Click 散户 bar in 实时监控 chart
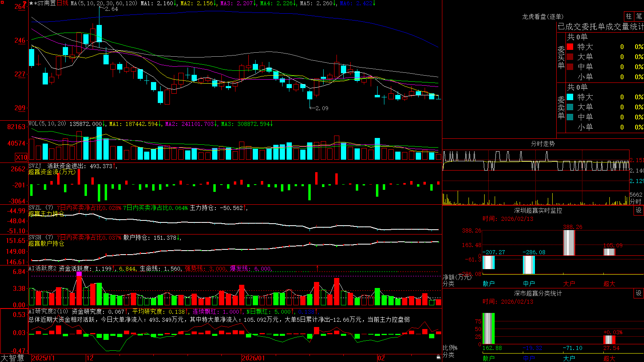Image resolution: width=644 pixels, height=362 pixels. click(x=488, y=262)
